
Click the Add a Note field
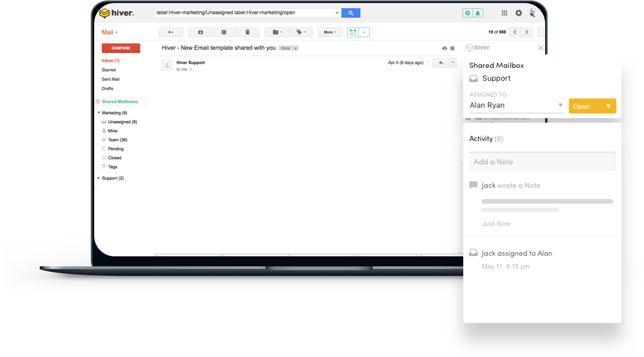(542, 162)
